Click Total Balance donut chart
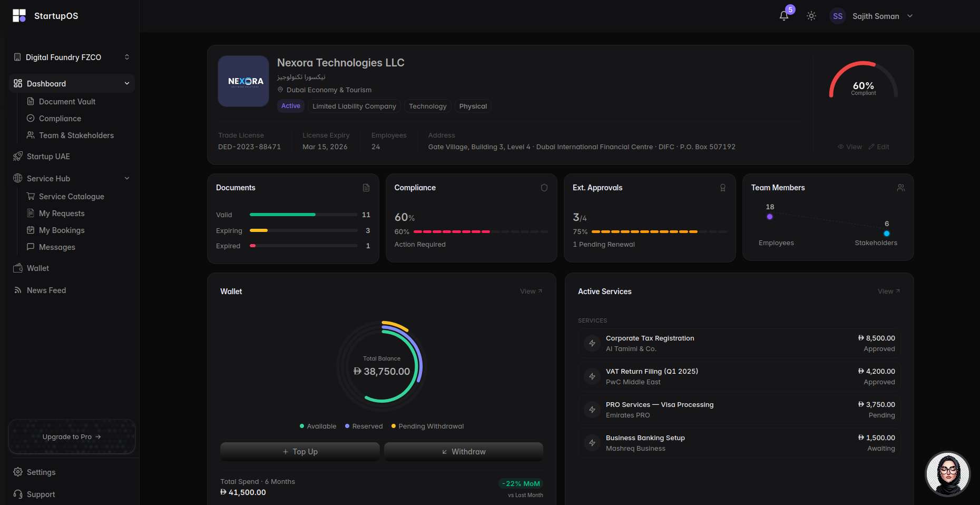 click(x=381, y=365)
